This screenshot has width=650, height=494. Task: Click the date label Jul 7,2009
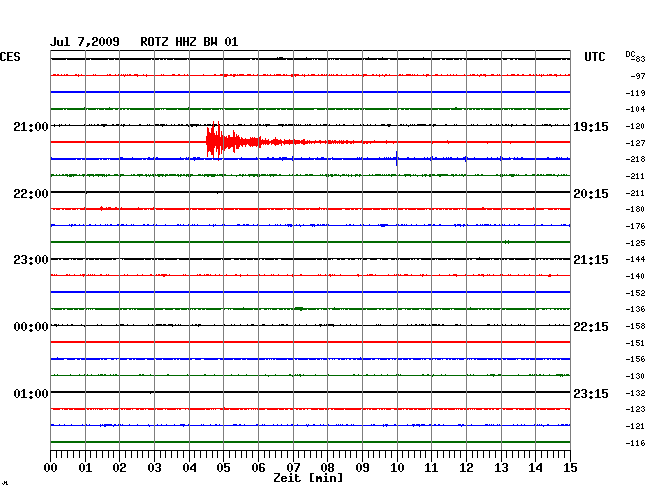coord(85,42)
